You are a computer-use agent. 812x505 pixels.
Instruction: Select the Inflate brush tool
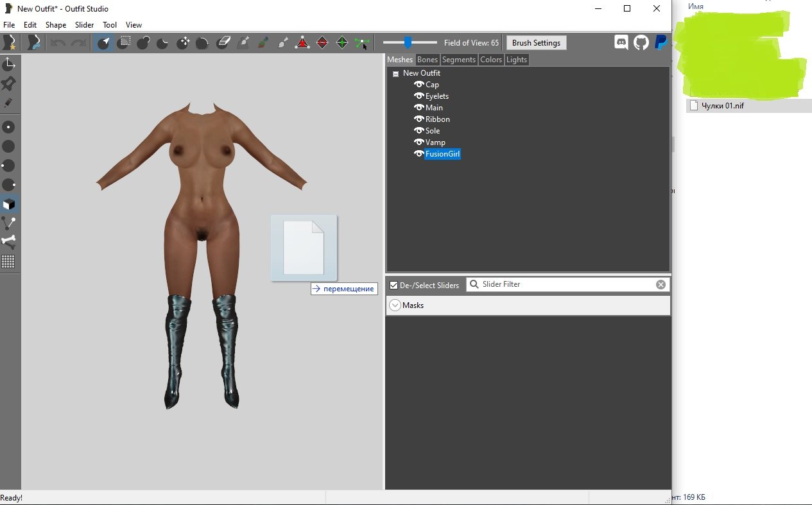143,43
